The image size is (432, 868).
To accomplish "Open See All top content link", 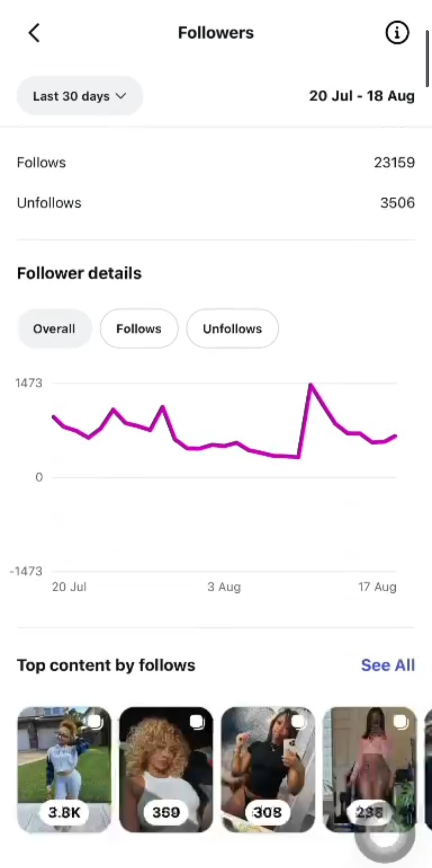I will point(388,665).
